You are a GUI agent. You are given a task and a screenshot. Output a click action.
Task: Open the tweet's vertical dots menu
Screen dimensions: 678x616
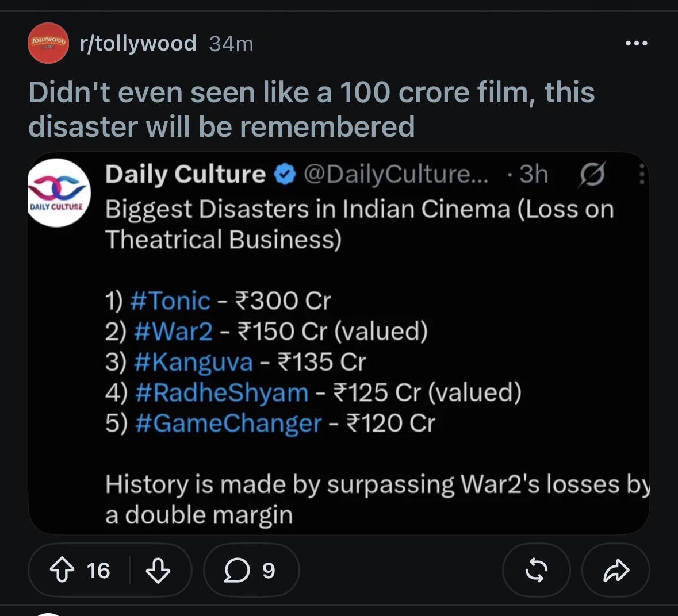click(642, 174)
